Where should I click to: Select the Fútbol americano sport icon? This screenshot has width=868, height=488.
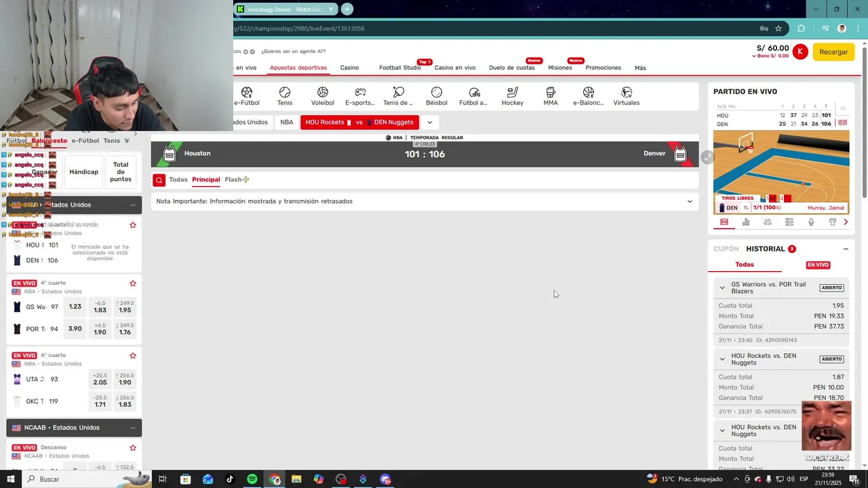click(x=474, y=96)
